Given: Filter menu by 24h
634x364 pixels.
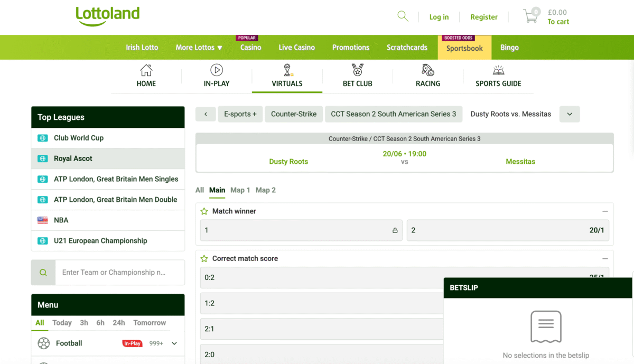Looking at the screenshot, I should (119, 323).
